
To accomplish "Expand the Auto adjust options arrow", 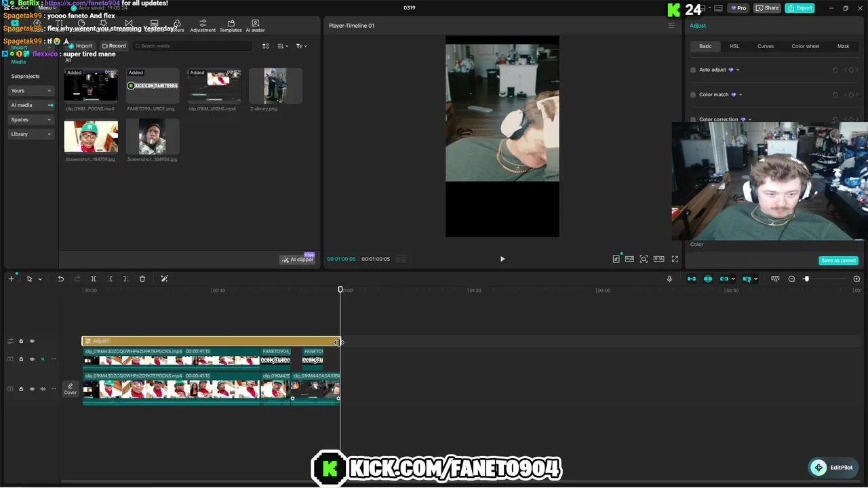I will pyautogui.click(x=738, y=70).
